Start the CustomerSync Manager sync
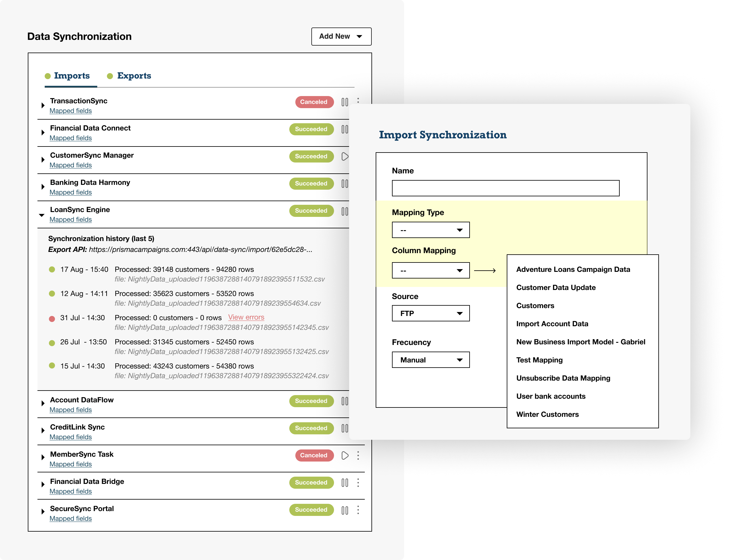Screen dimensions: 729x560 345,156
